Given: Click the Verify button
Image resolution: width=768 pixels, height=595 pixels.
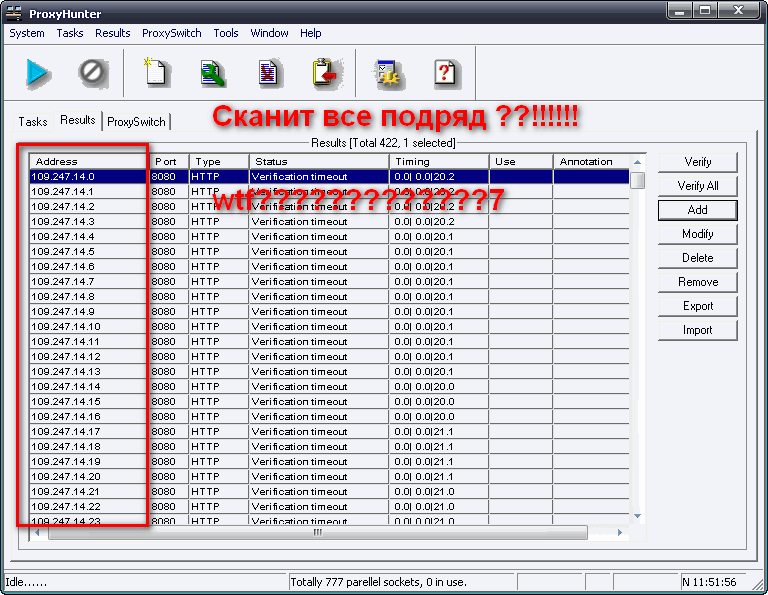Looking at the screenshot, I should point(697,162).
